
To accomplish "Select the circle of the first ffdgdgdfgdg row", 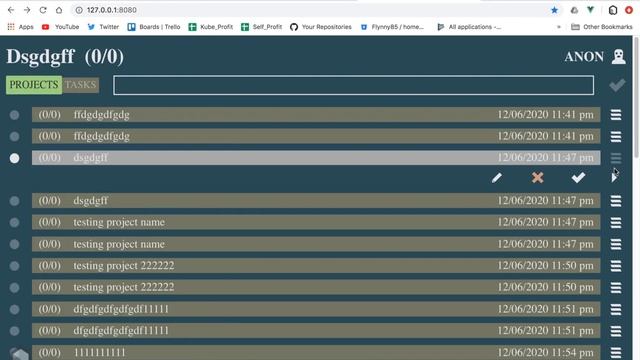I will pyautogui.click(x=14, y=115).
